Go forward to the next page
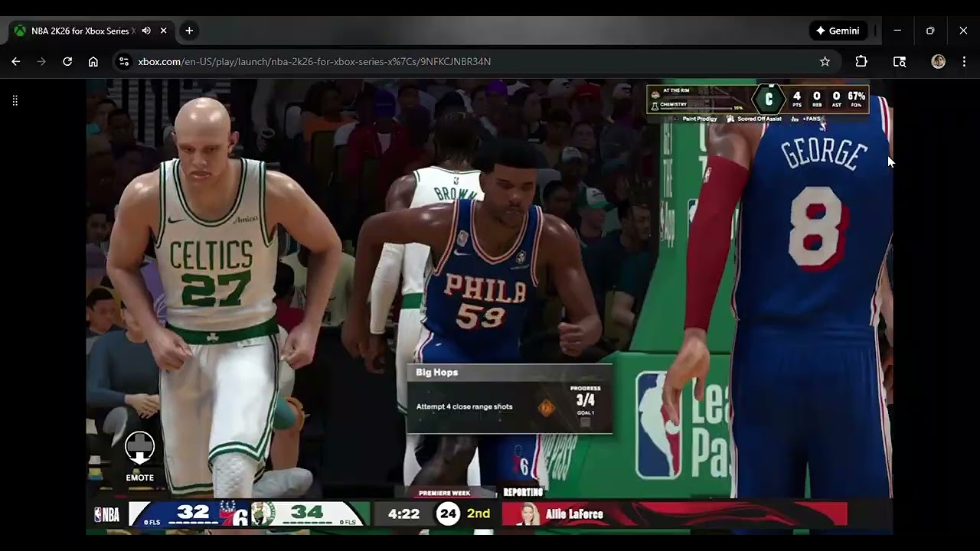Screen dimensions: 980x551 pos(41,61)
